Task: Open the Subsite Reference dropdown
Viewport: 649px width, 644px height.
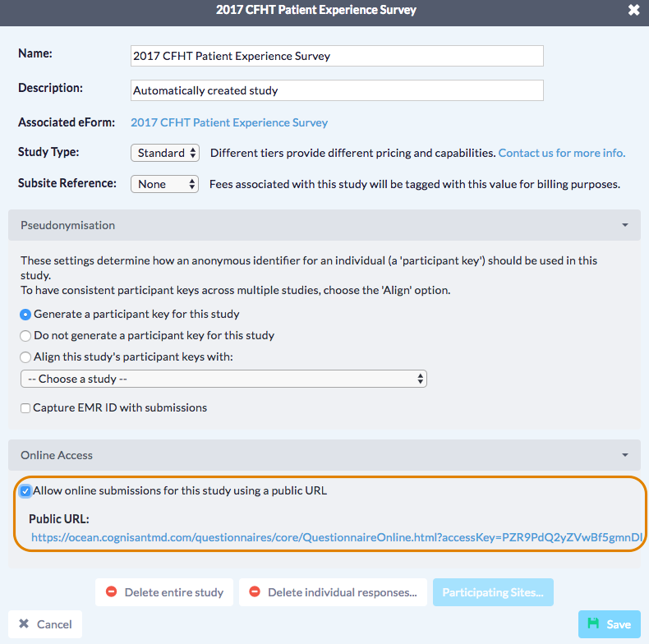Action: (164, 184)
